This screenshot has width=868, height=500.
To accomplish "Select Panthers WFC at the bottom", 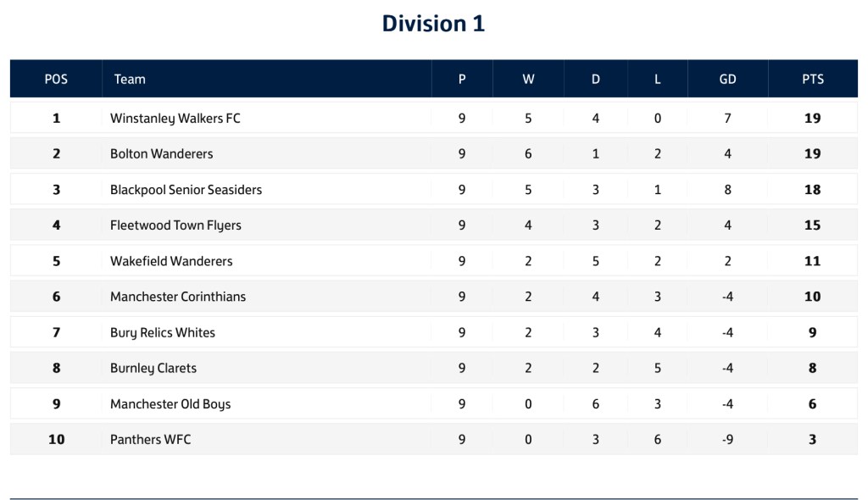I will pos(151,440).
